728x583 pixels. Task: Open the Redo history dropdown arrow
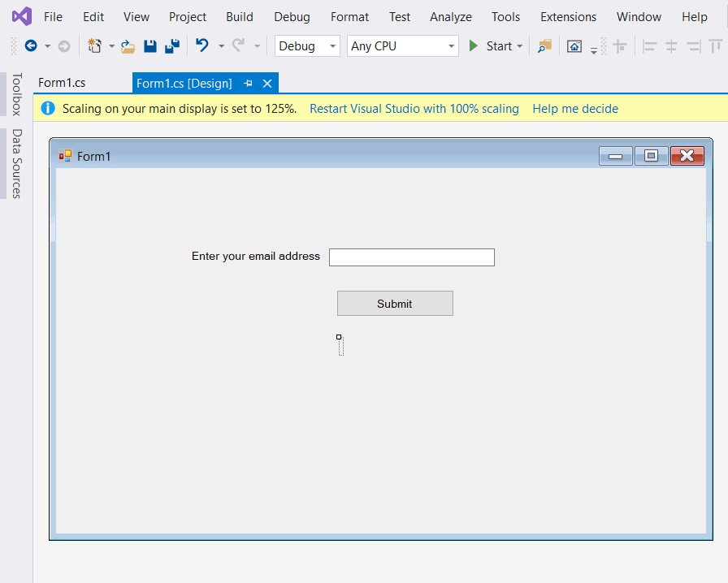coord(258,46)
